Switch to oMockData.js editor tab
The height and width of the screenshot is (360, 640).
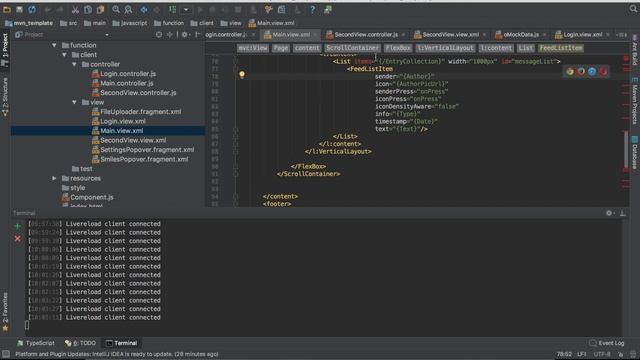tap(520, 35)
